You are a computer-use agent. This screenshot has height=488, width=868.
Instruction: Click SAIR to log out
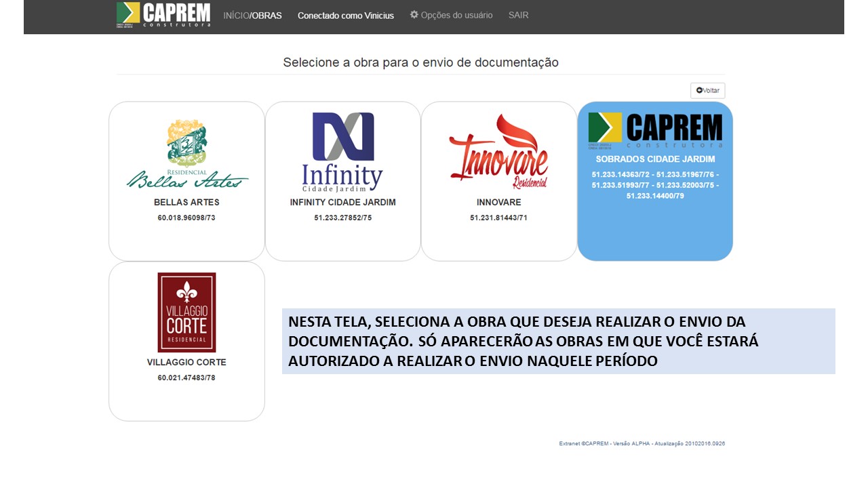518,15
